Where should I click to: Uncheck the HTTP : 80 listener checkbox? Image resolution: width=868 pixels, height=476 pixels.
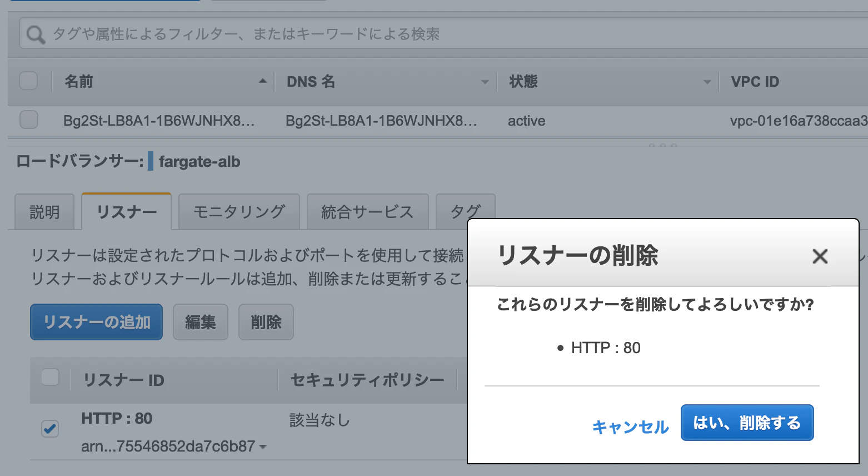[50, 428]
